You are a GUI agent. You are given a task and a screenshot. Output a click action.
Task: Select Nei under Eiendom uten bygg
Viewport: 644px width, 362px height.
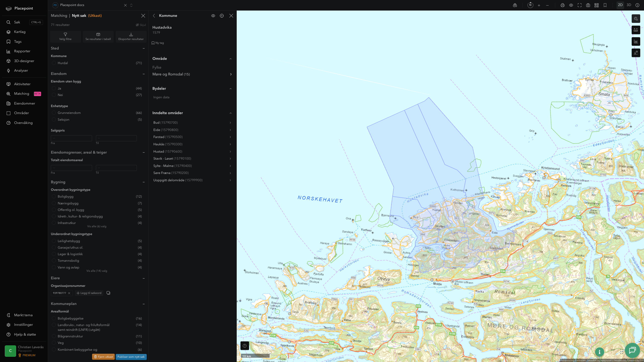point(54,95)
